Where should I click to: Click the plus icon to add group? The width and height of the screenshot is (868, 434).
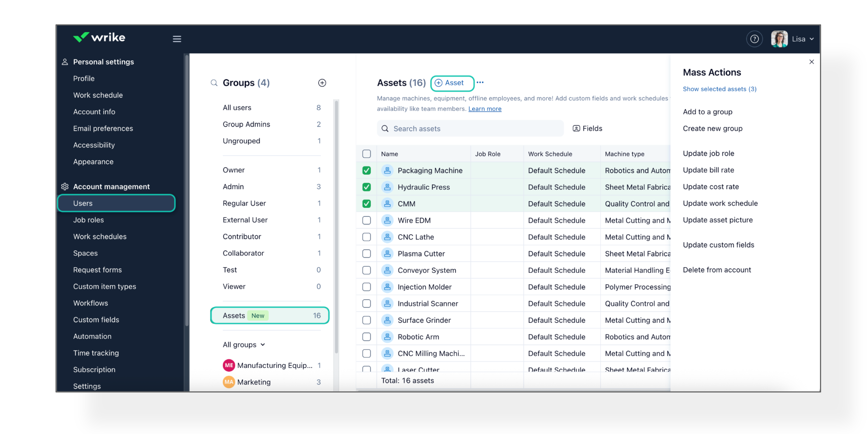pyautogui.click(x=322, y=83)
